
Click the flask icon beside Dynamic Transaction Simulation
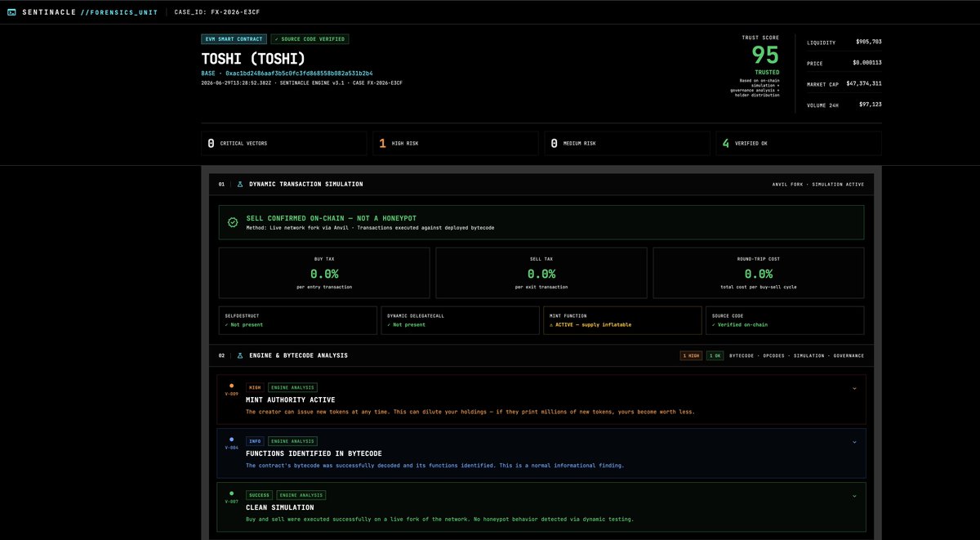(240, 185)
